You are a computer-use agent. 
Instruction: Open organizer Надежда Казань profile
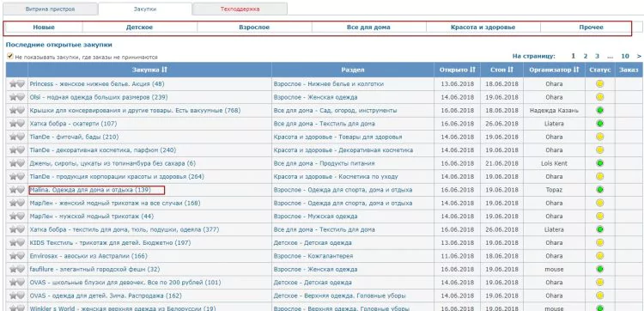[554, 111]
